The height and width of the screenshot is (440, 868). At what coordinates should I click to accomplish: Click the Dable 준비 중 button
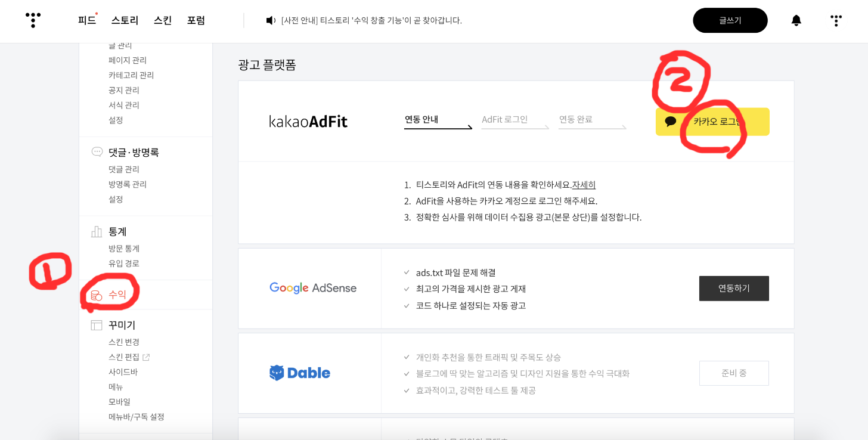click(x=734, y=373)
